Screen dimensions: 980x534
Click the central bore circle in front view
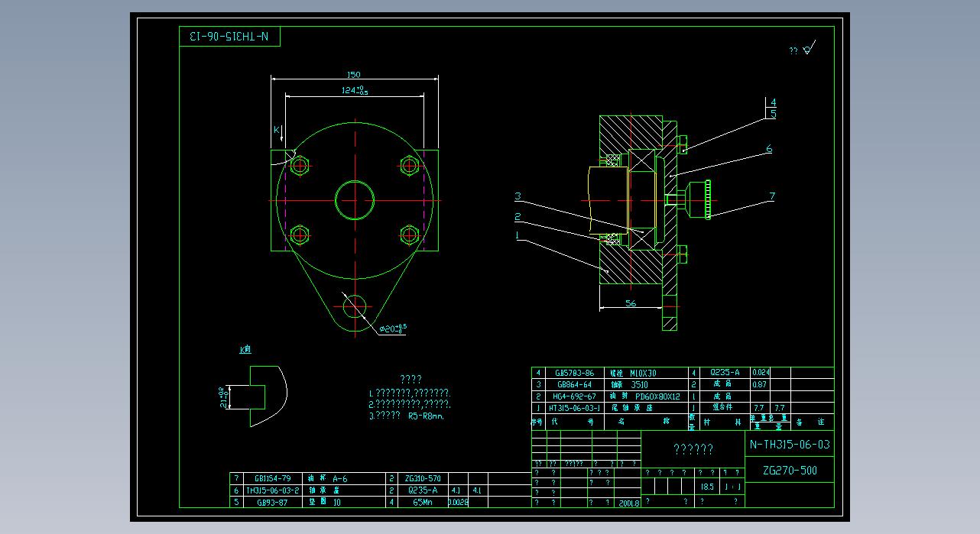(355, 200)
